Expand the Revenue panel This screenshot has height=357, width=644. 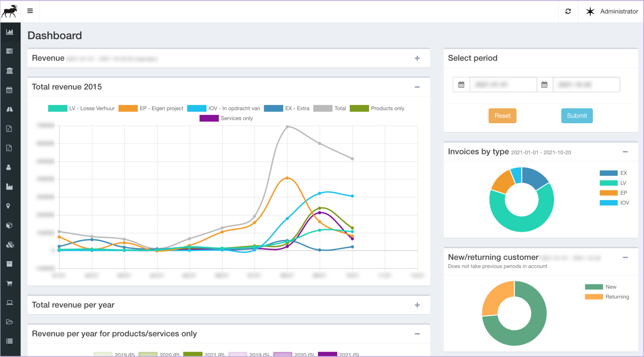(417, 58)
